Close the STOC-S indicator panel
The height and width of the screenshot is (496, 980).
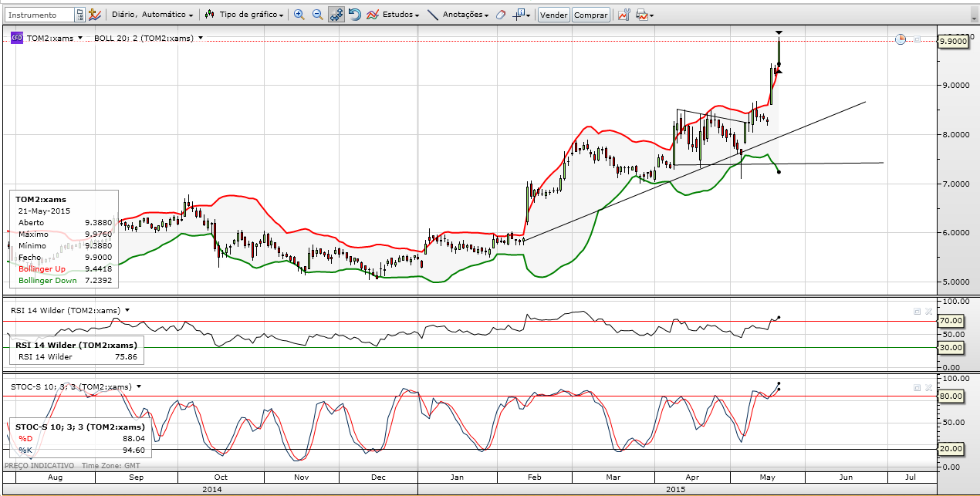click(x=929, y=387)
